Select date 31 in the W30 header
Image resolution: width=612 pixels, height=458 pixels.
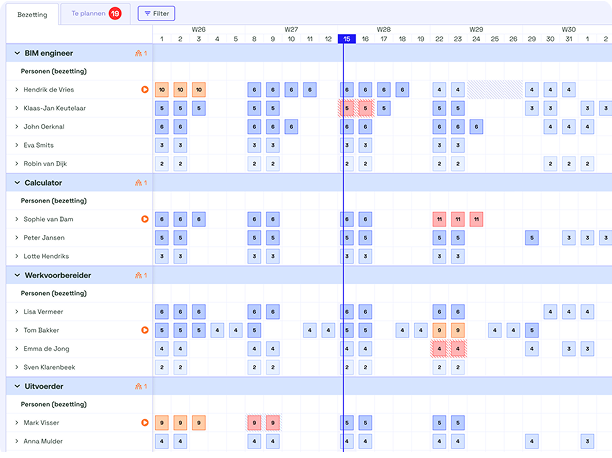[x=569, y=39]
